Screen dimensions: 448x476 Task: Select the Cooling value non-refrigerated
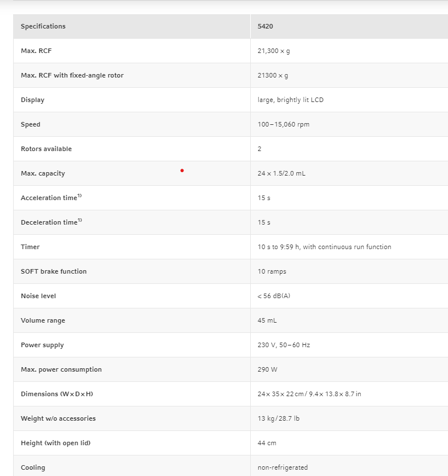coord(283,467)
